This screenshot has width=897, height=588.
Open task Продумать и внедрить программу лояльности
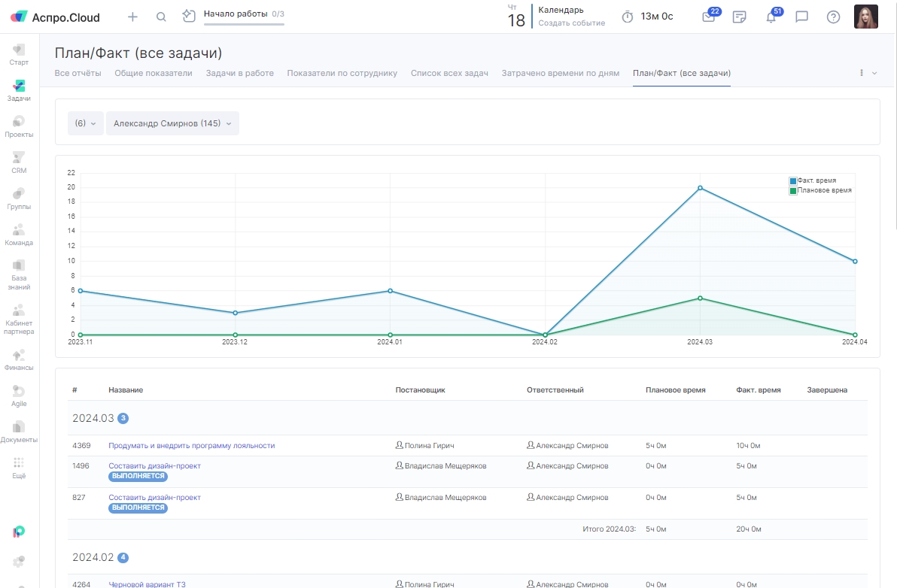pos(191,446)
